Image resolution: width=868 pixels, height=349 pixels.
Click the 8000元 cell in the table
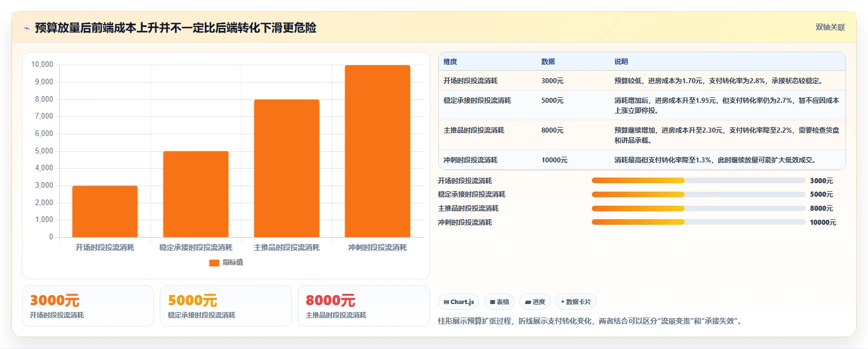552,130
